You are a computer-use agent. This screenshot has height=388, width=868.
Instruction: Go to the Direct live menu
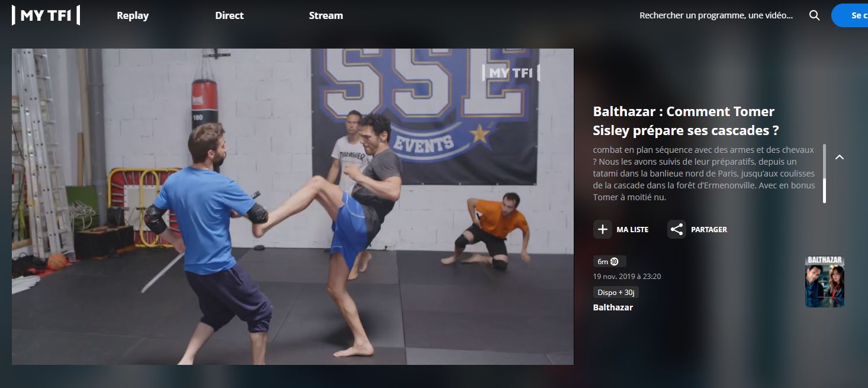pyautogui.click(x=229, y=15)
